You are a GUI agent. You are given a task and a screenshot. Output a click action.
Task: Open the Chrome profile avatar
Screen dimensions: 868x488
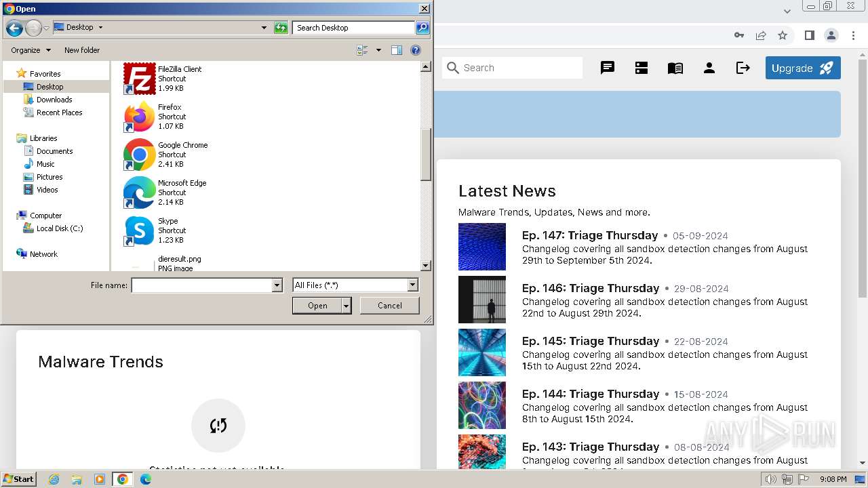click(x=831, y=35)
